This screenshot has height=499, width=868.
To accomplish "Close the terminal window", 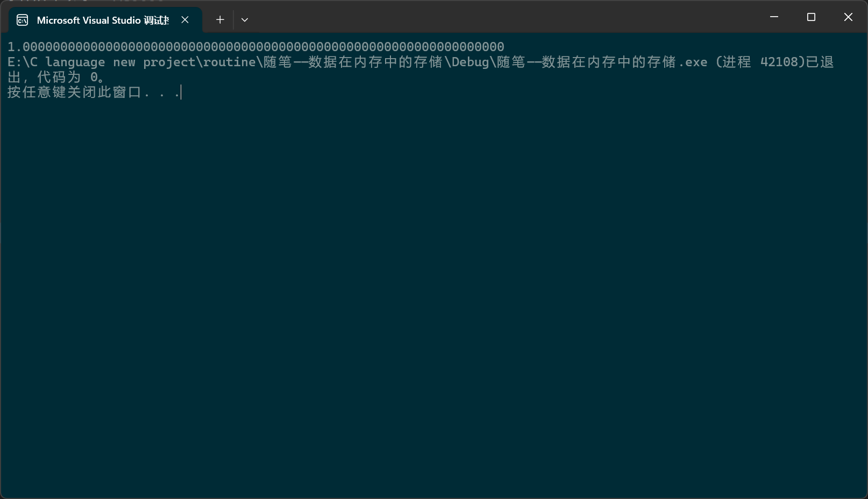I will pos(848,17).
